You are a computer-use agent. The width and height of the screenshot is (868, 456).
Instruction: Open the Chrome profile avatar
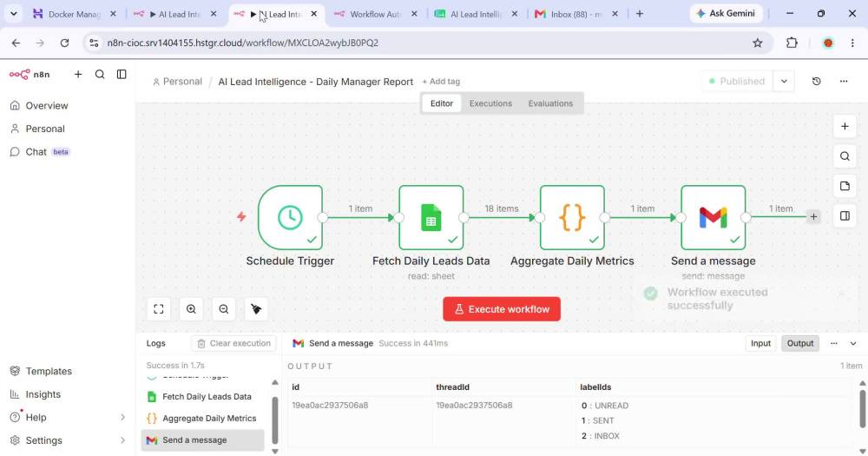[x=828, y=43]
